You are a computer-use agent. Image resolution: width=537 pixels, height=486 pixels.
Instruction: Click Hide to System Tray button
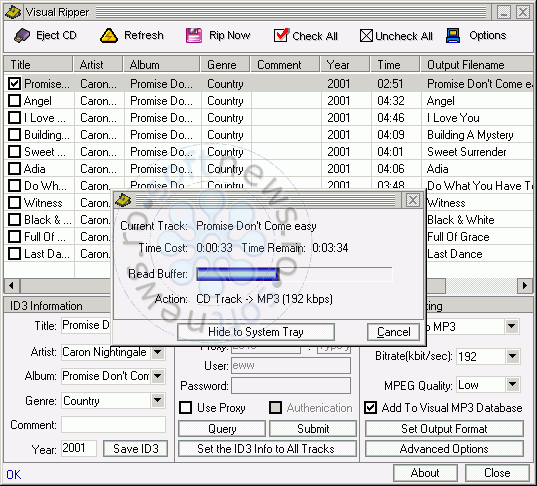pyautogui.click(x=256, y=332)
